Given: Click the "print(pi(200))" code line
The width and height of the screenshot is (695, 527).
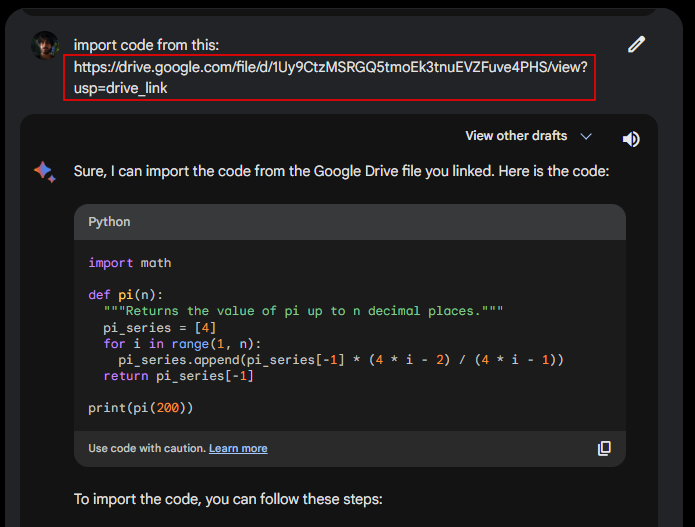Looking at the screenshot, I should point(140,408).
